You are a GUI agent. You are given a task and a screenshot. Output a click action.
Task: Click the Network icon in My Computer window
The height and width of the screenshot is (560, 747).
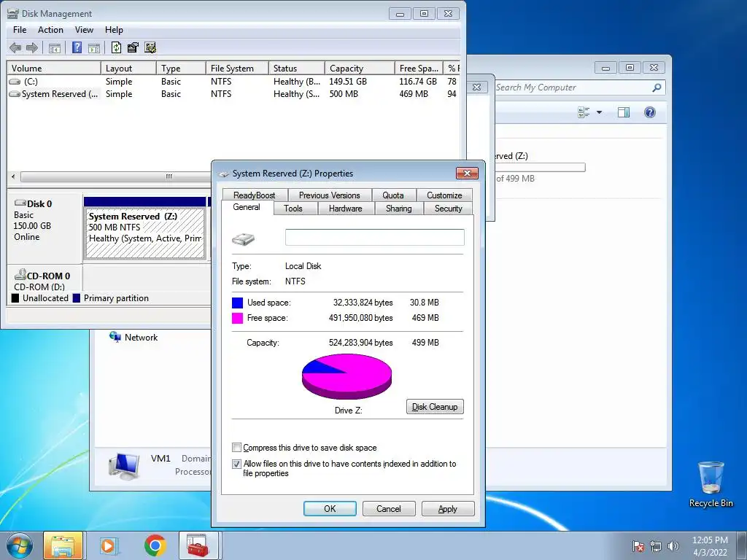point(115,337)
